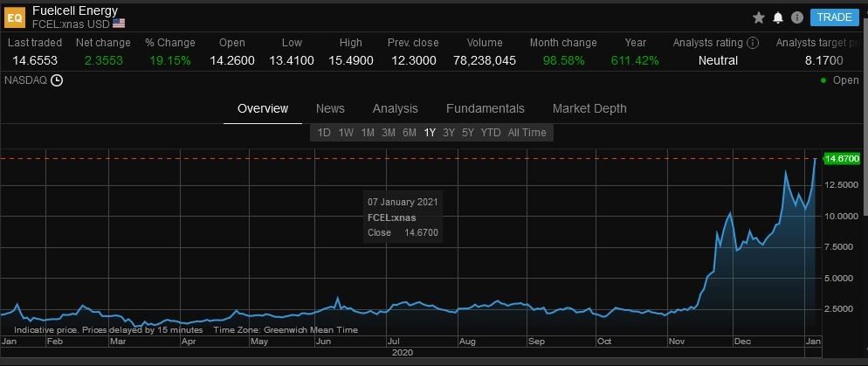Select the 3M chart range
Screen dimensions: 868x366
point(389,132)
